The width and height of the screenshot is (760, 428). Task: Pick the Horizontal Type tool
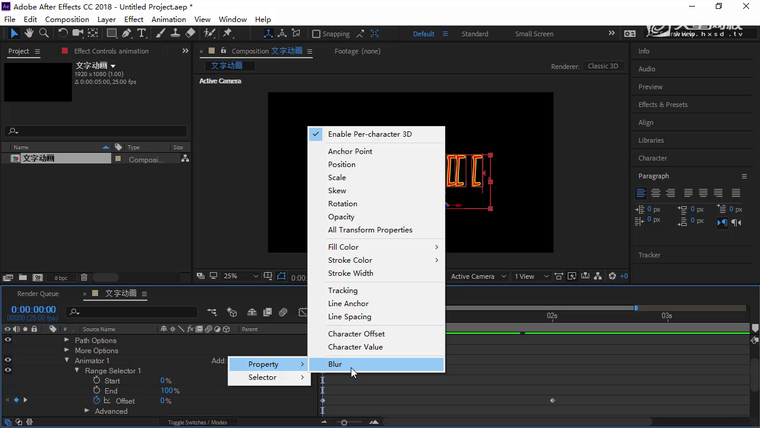pos(142,33)
